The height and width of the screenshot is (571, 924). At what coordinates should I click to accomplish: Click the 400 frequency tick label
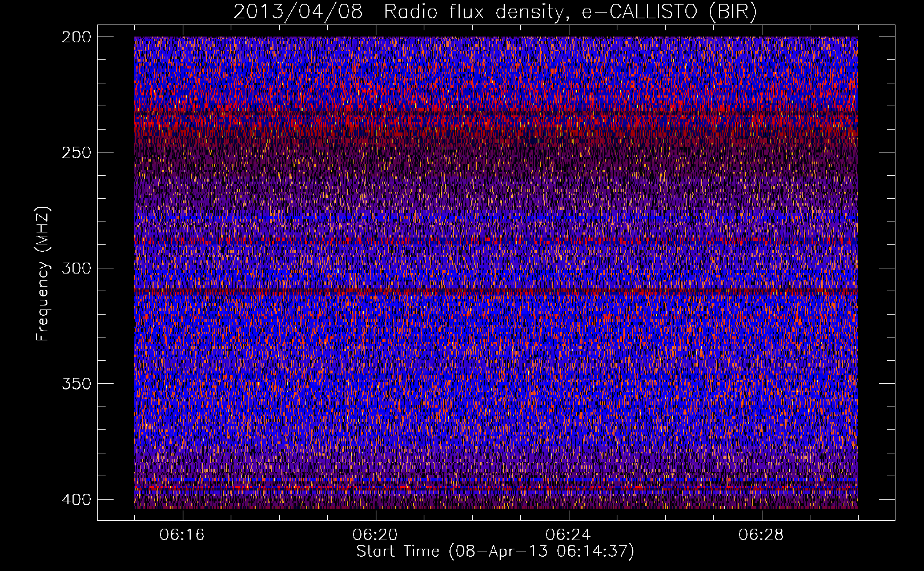tap(77, 499)
